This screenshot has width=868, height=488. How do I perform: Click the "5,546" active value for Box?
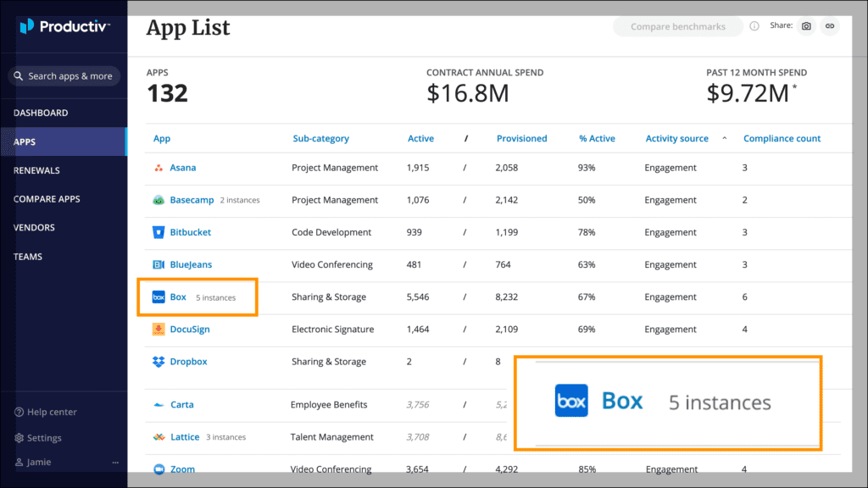[418, 297]
